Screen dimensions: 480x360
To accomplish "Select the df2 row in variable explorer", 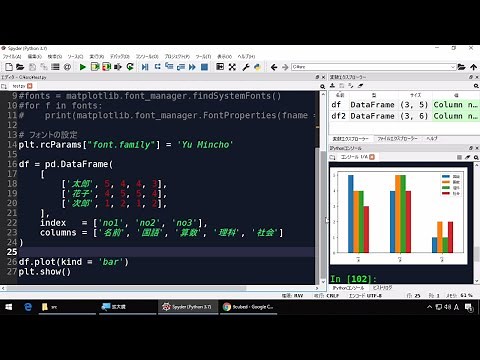I will click(404, 116).
